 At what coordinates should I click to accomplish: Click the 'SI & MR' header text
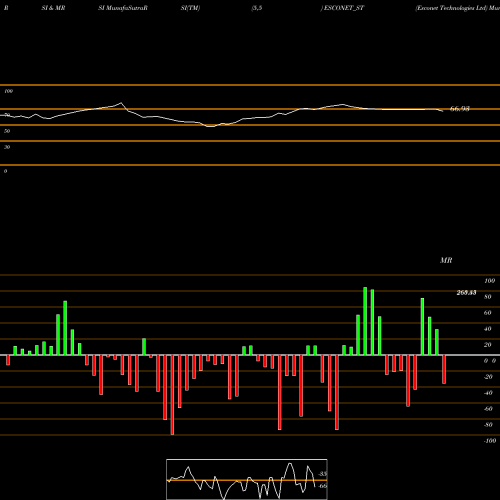tap(53, 8)
